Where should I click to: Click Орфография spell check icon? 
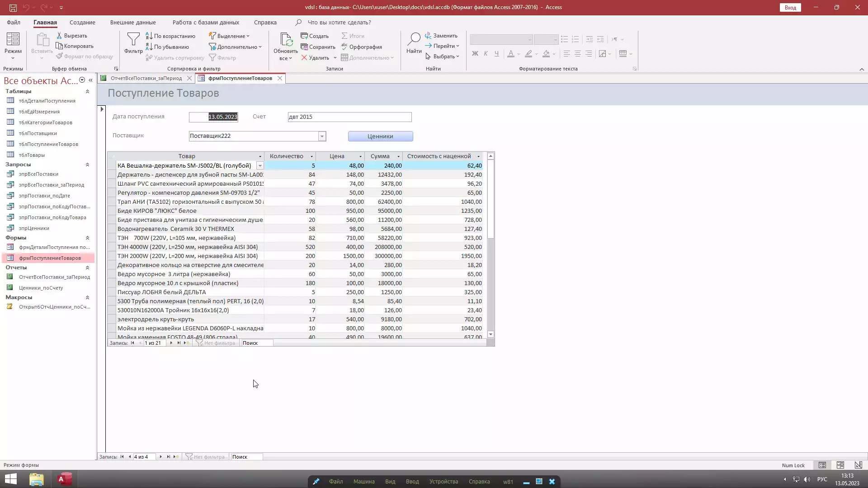tap(344, 46)
